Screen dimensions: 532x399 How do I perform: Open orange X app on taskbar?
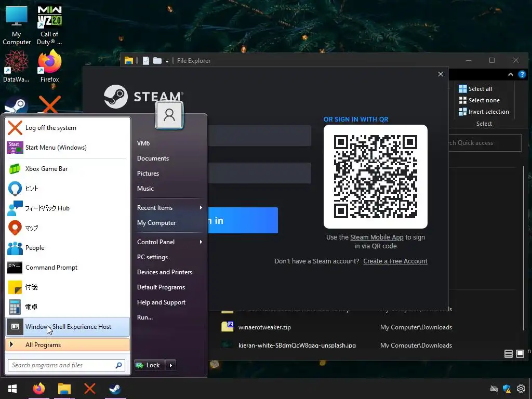(x=89, y=389)
